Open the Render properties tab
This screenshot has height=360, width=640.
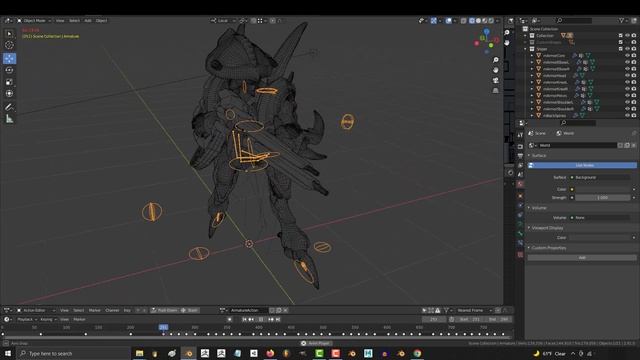point(520,147)
